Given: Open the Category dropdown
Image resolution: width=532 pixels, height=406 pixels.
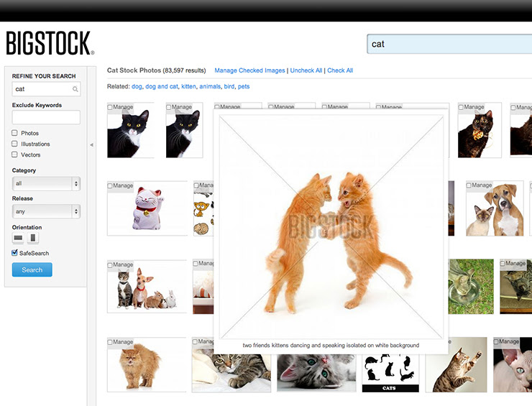Looking at the screenshot, I should (x=46, y=183).
